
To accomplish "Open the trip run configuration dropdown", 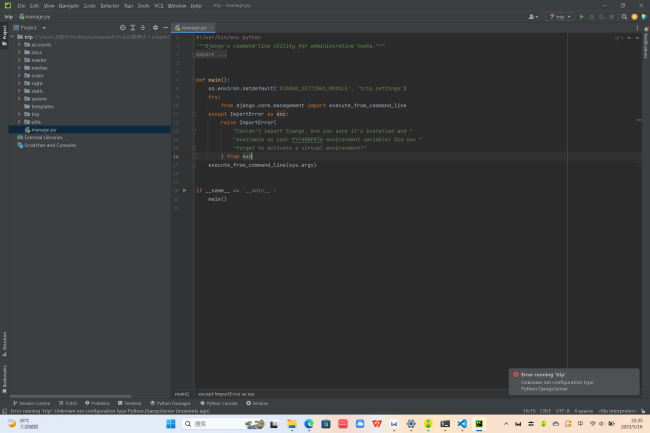I will [560, 17].
